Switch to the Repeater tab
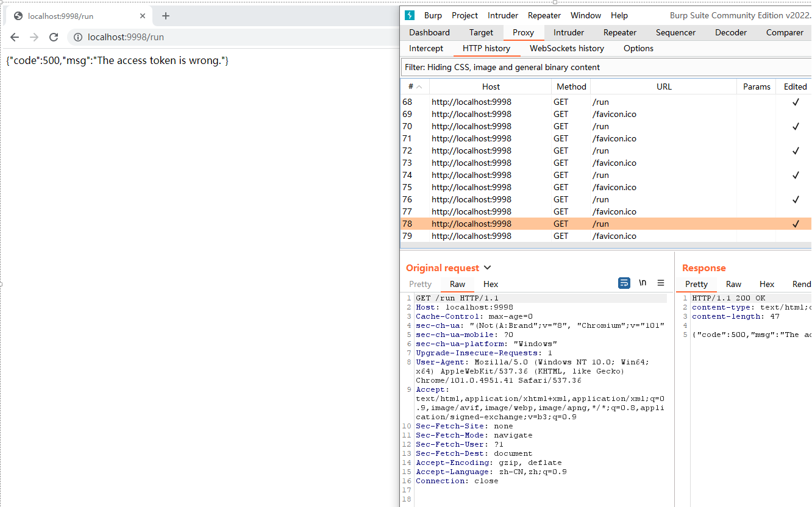 click(619, 32)
